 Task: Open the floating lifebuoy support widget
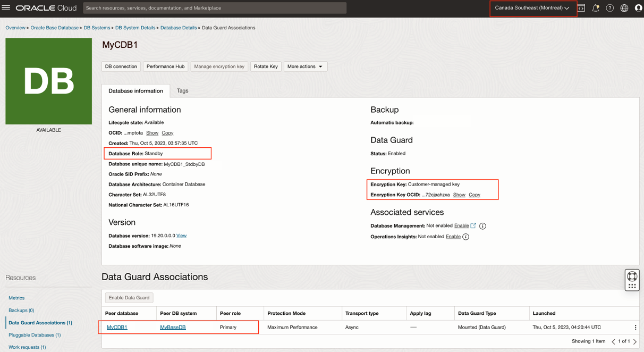click(x=632, y=276)
